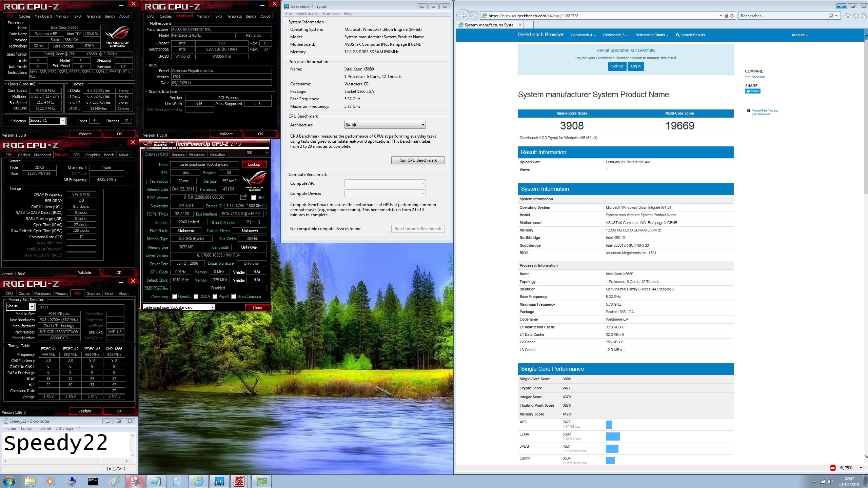Open the Compute API dropdown

pyautogui.click(x=385, y=183)
